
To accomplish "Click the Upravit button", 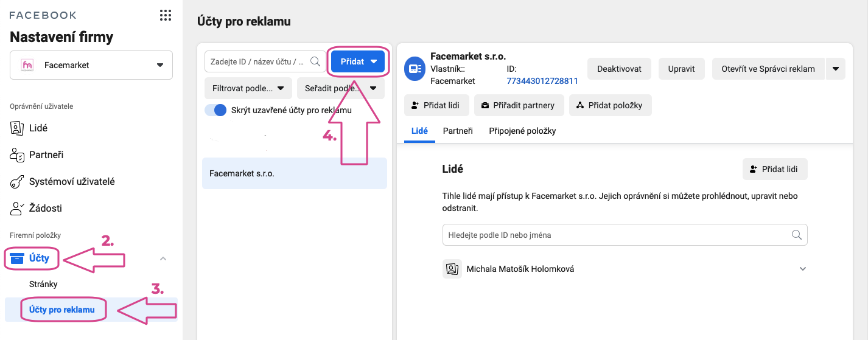I will (x=681, y=69).
